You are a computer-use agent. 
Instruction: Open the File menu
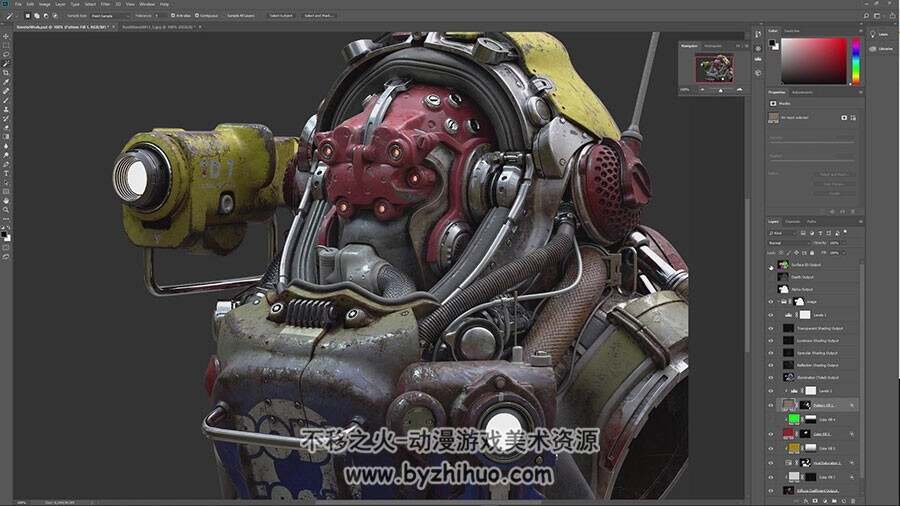(18, 4)
